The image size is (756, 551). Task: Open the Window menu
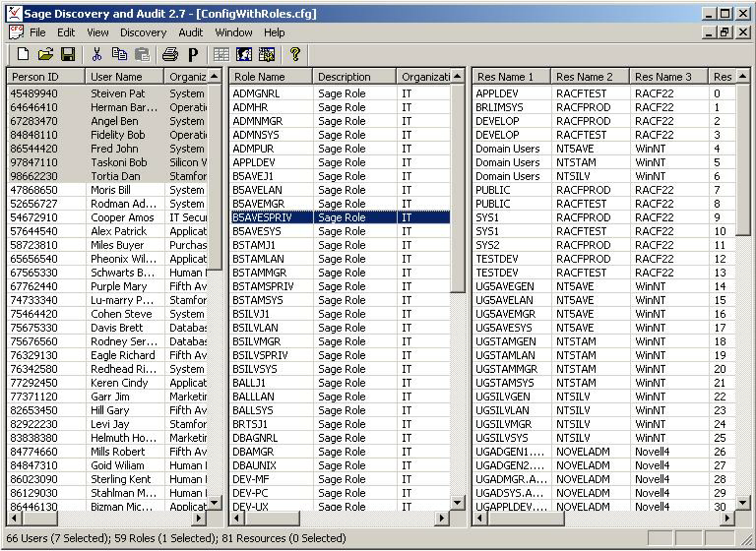click(x=233, y=32)
